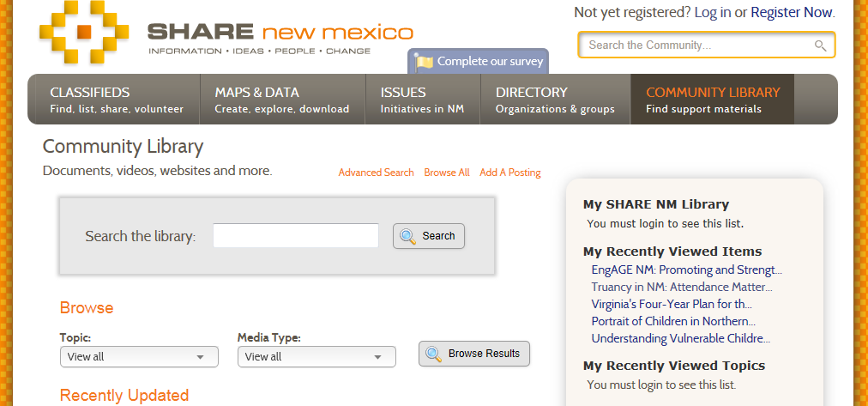Open the Register Now link
The width and height of the screenshot is (868, 406).
pyautogui.click(x=791, y=12)
